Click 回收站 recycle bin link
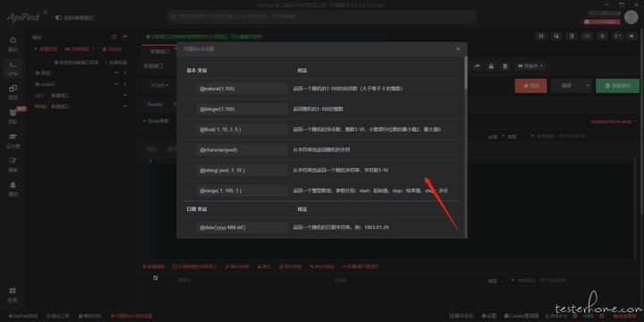This screenshot has height=322, width=644. [112, 49]
